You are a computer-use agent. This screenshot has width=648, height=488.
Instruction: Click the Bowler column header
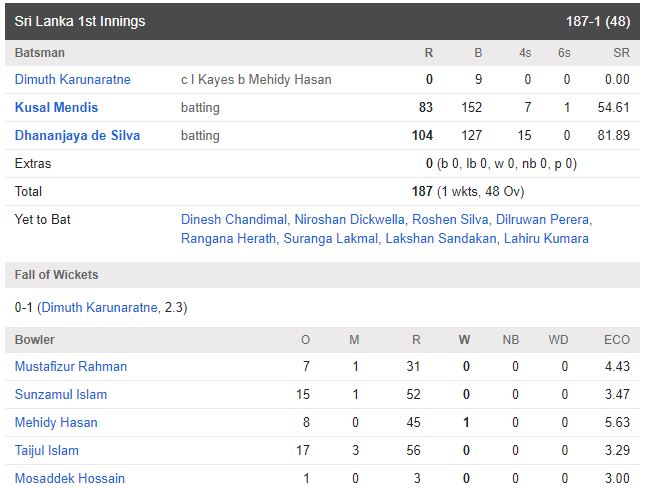[35, 340]
